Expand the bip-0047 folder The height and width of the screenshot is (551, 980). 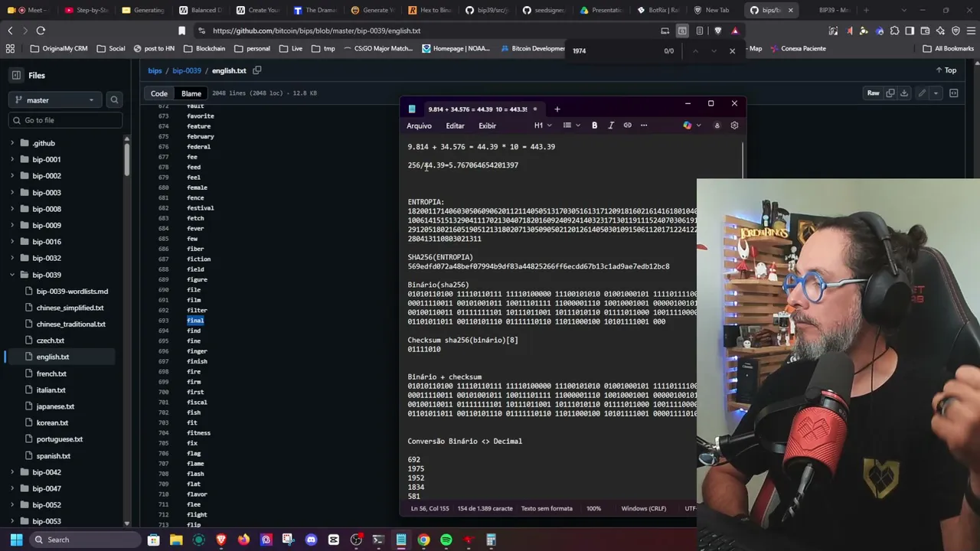click(12, 488)
